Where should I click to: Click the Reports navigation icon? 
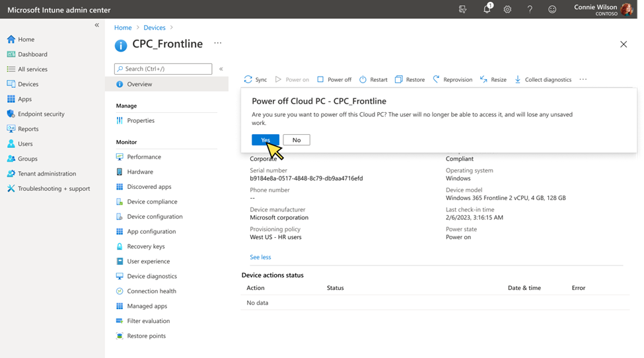11,129
